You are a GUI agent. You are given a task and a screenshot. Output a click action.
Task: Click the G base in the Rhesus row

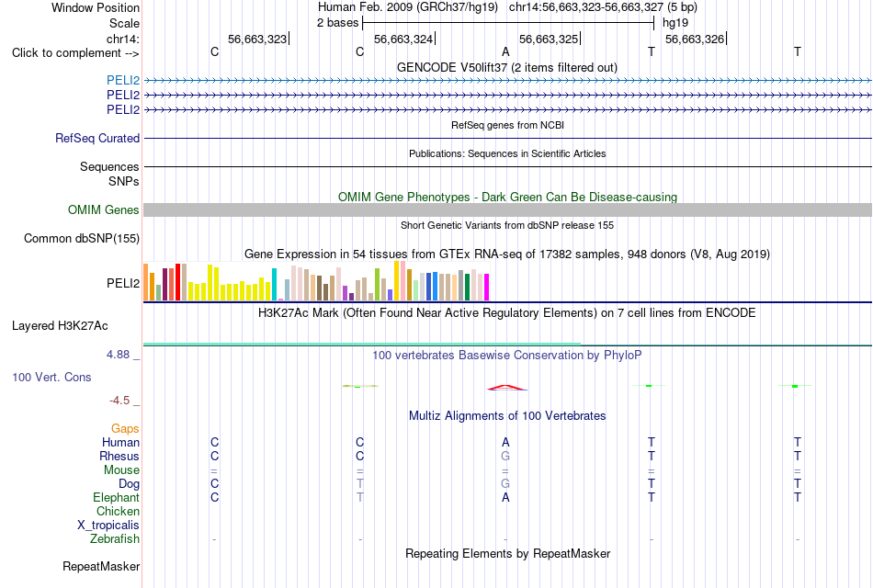[505, 456]
